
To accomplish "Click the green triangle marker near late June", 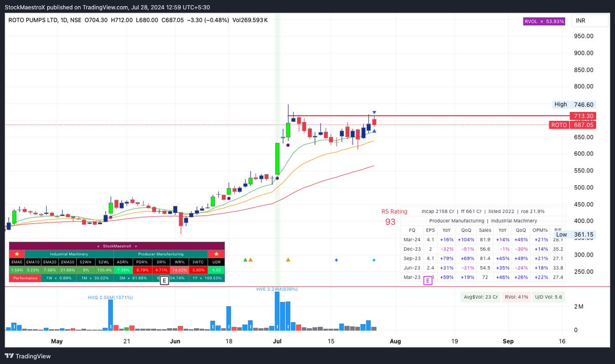I will tap(245, 260).
